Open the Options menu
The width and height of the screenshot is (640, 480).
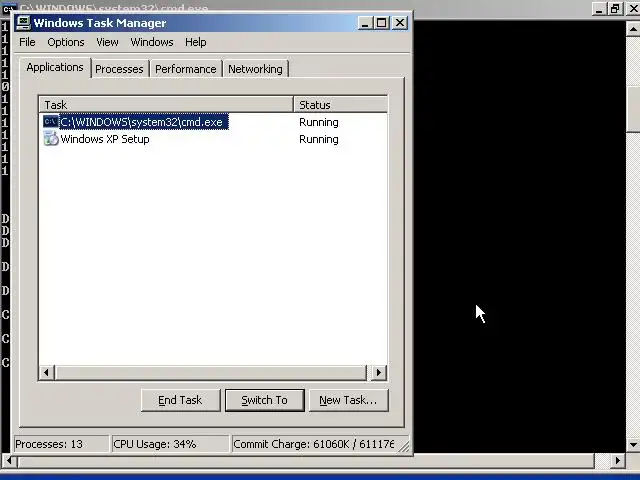pos(66,42)
